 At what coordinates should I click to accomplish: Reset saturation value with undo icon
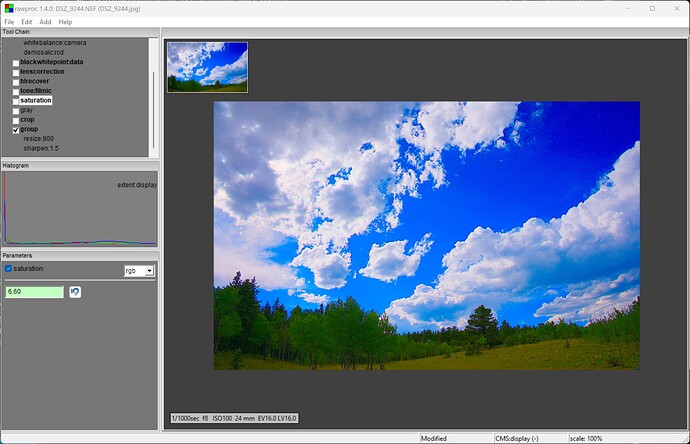point(75,292)
